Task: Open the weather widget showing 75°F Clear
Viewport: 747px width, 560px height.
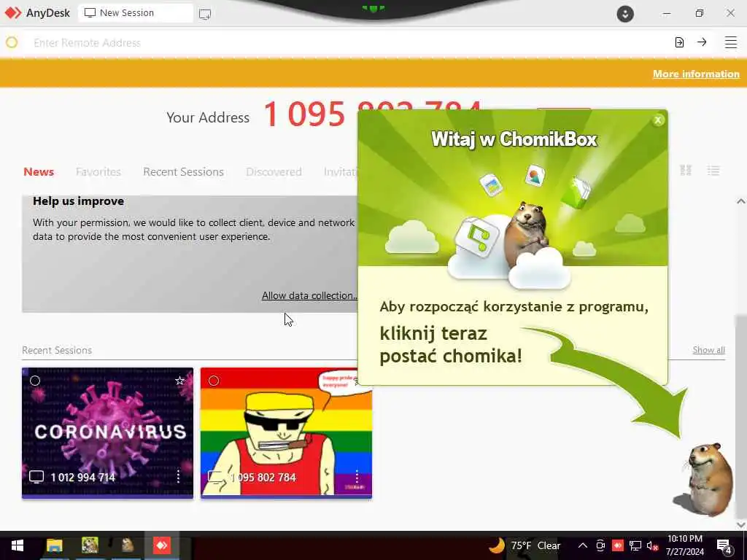Action: click(x=525, y=545)
